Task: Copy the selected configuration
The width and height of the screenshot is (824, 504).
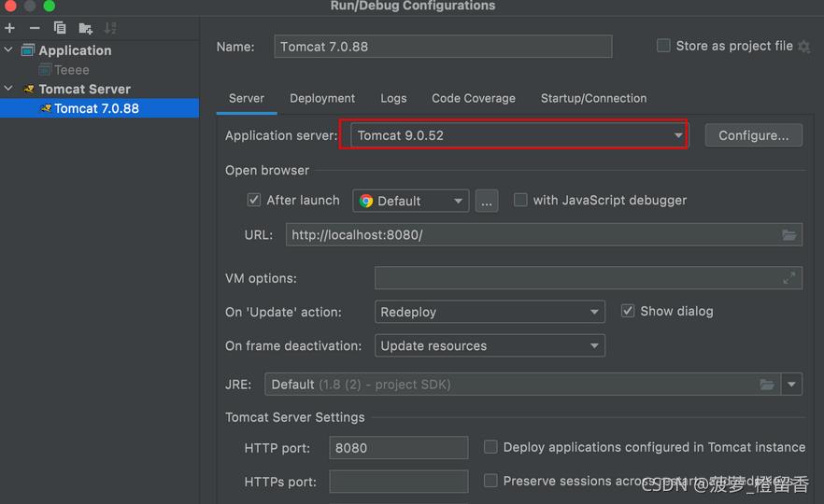Action: (60, 28)
